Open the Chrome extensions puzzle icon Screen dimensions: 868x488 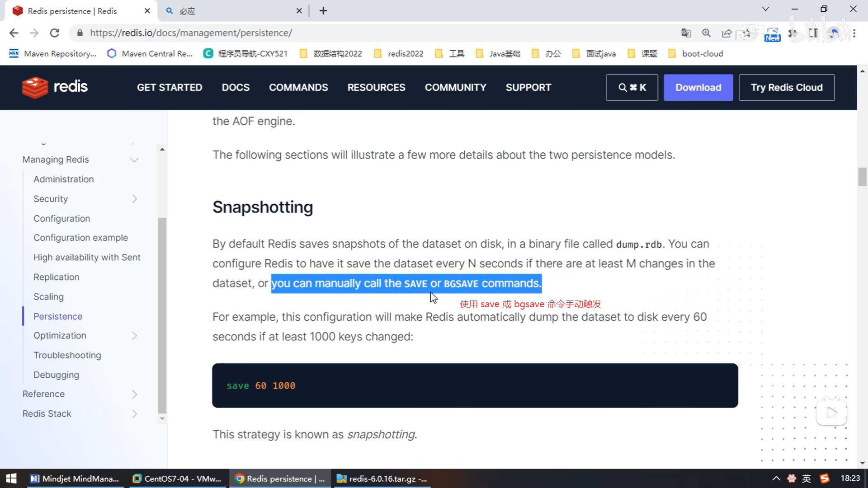[x=793, y=33]
